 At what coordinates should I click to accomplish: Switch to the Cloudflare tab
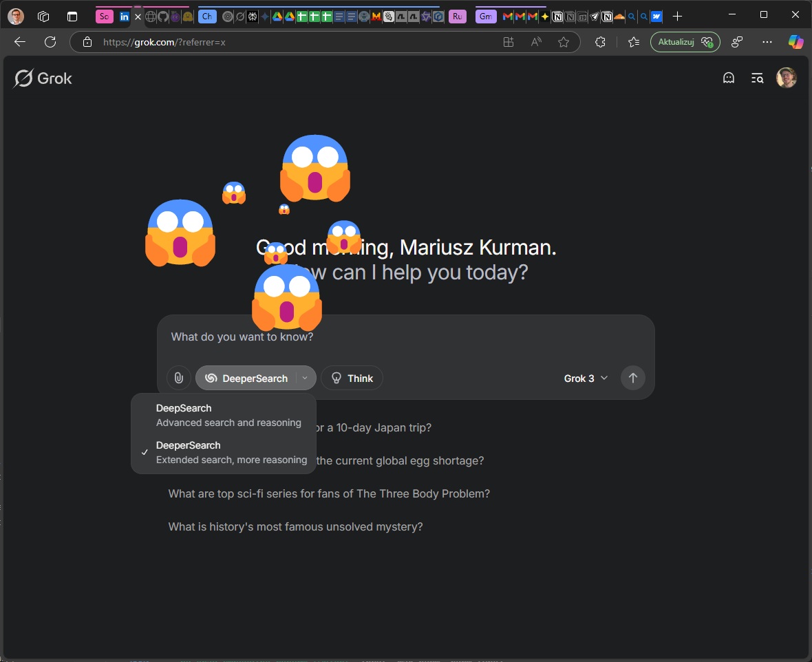pos(619,17)
